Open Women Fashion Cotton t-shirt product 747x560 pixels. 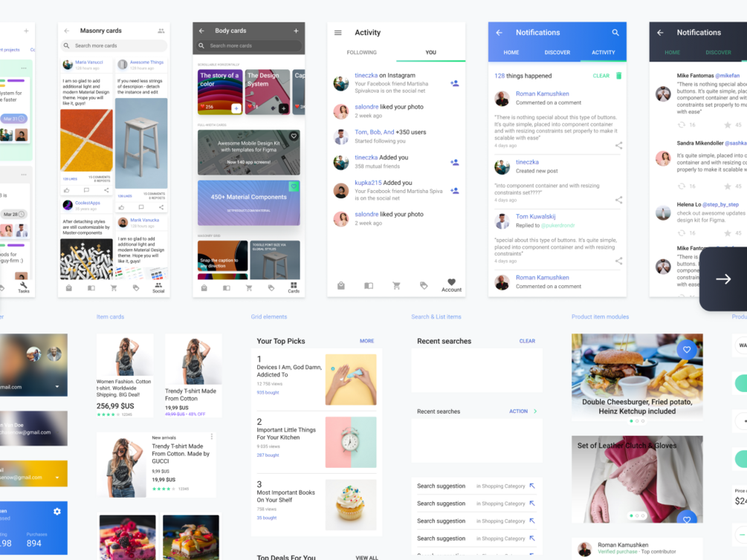(124, 376)
